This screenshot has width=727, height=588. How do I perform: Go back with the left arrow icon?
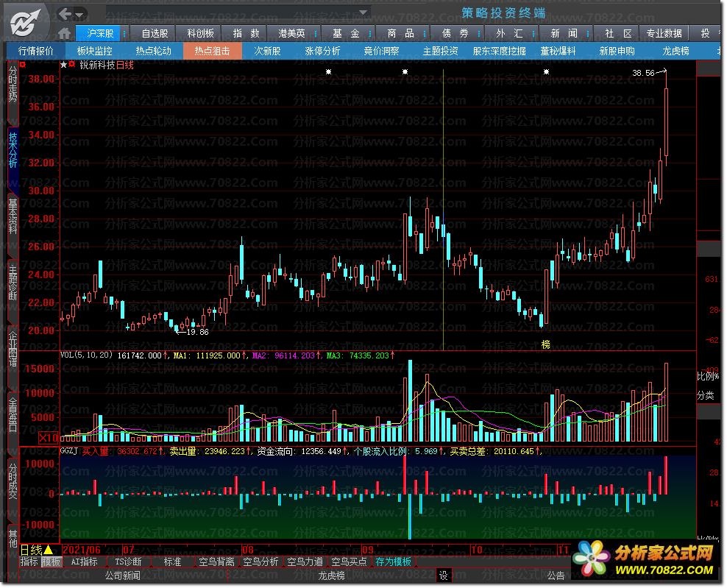65,14
